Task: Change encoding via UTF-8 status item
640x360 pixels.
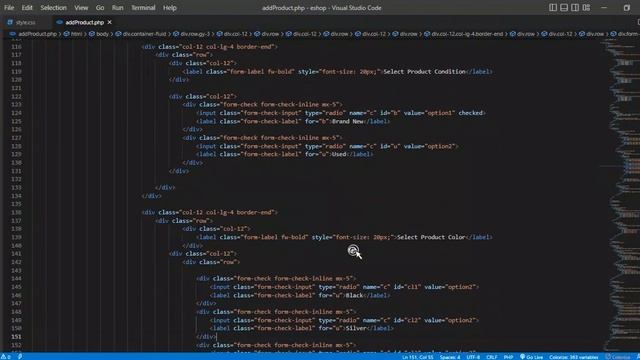Action: 473,357
